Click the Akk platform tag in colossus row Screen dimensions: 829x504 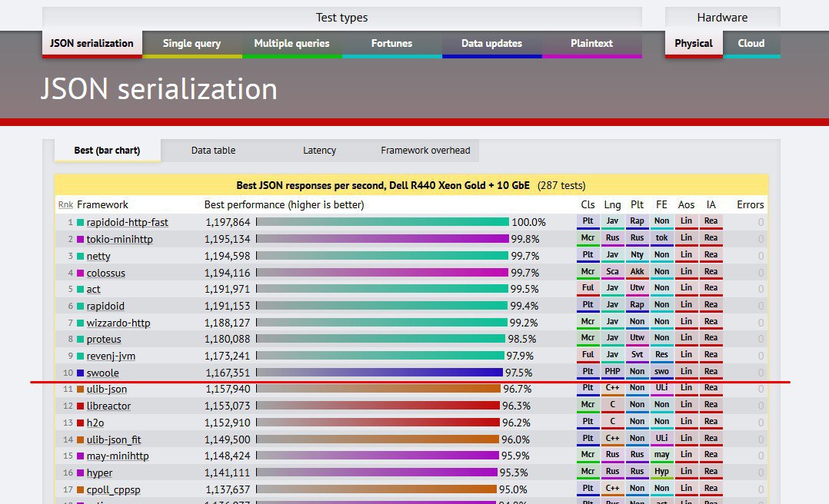click(x=637, y=272)
